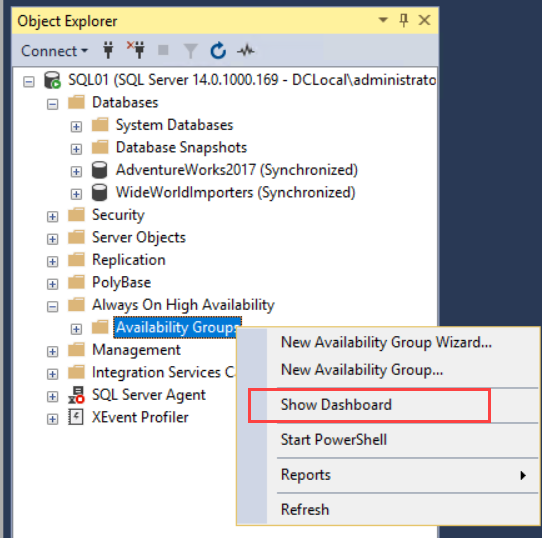Screen dimensions: 542x538
Task: Click the Server Objects folder icon
Action: [x=76, y=237]
